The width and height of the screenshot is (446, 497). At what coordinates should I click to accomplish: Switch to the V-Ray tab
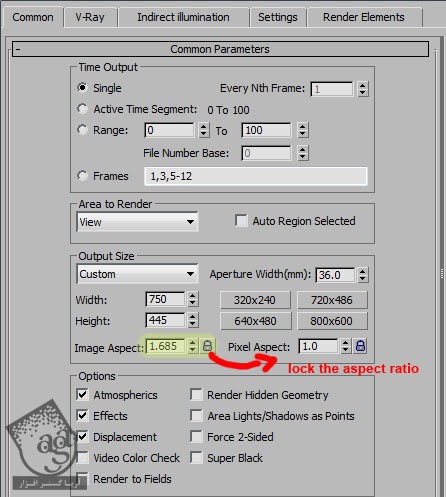[x=90, y=17]
